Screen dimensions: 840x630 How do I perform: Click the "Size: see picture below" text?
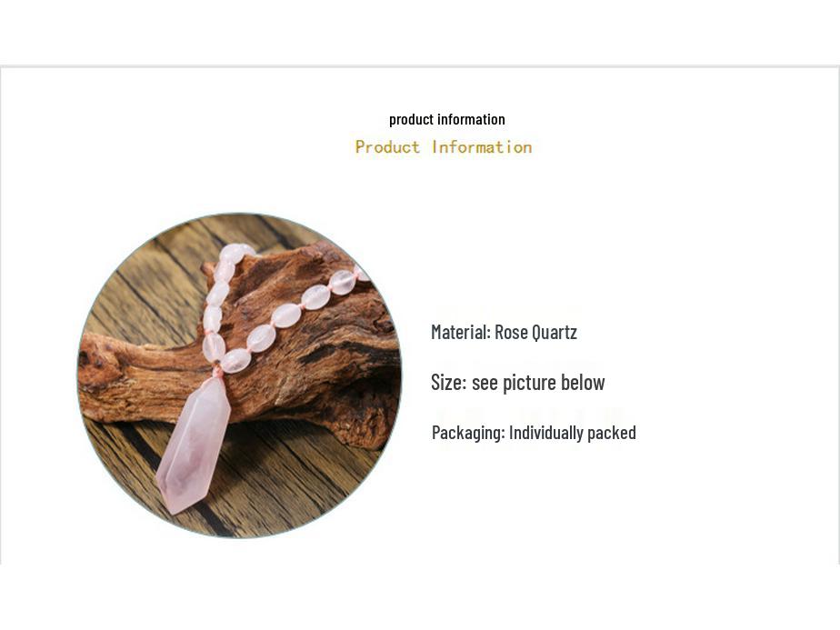click(518, 383)
